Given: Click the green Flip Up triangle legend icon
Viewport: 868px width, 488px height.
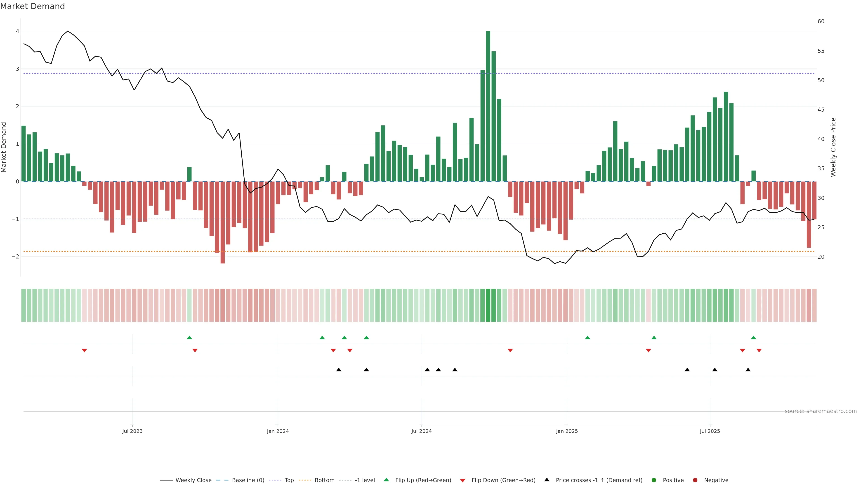Looking at the screenshot, I should point(387,480).
